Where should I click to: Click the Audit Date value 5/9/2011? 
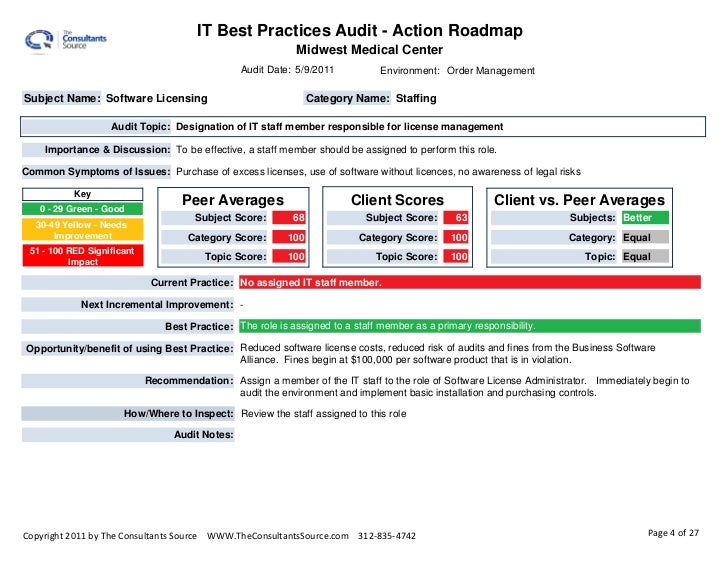pos(314,70)
